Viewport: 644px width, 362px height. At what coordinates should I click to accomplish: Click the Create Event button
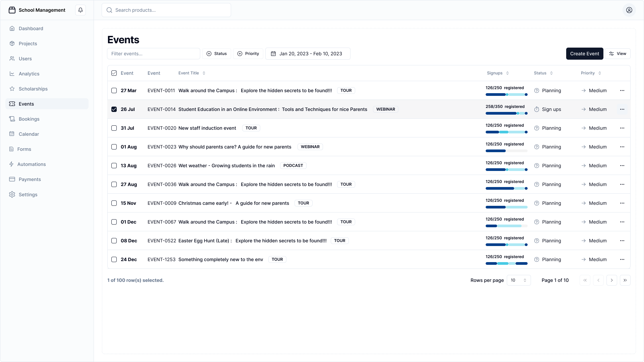pyautogui.click(x=584, y=53)
